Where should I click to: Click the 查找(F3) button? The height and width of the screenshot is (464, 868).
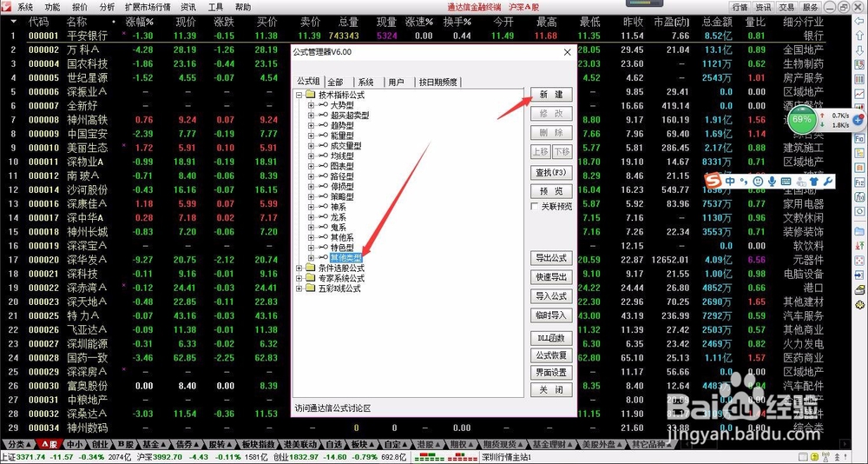[551, 172]
